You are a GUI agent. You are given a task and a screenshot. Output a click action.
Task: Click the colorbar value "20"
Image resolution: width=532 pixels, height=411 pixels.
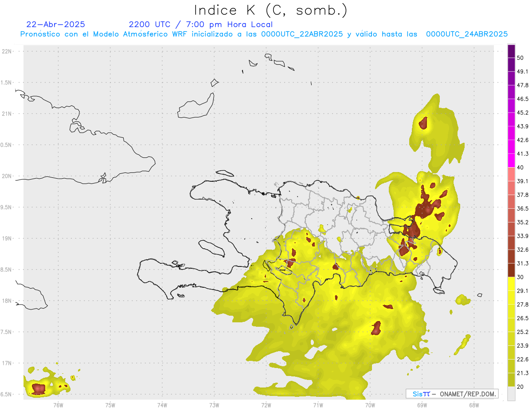click(x=521, y=387)
